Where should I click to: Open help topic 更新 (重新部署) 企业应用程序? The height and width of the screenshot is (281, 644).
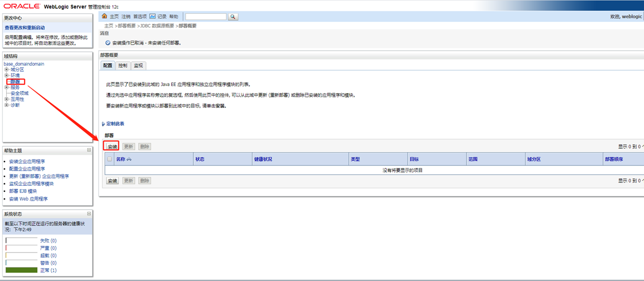pyautogui.click(x=39, y=176)
